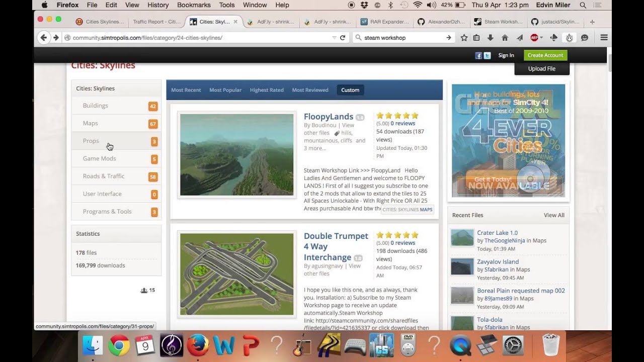The image size is (644, 362).
Task: Open Spotlight search magnifier in menu bar
Action: (x=583, y=5)
